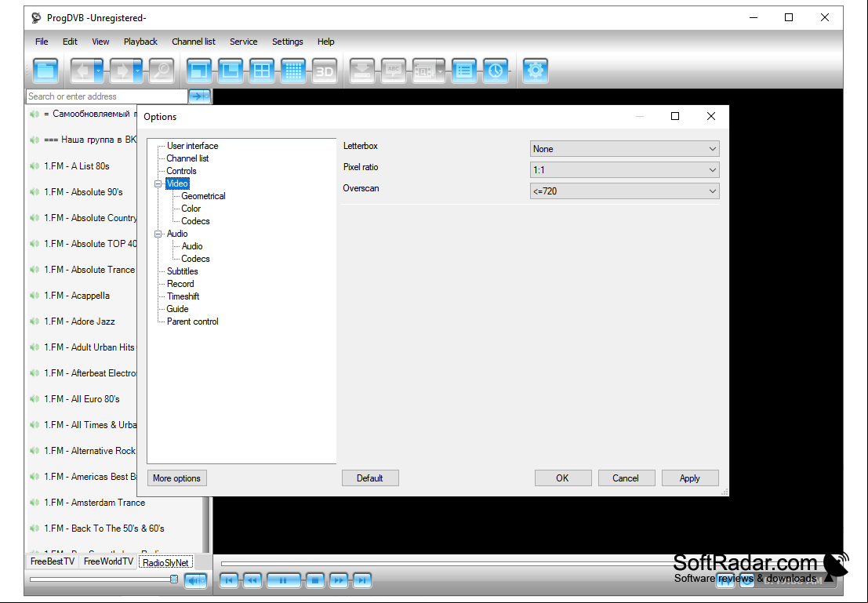Viewport: 868px width, 603px height.
Task: Open the channel list icon in toolbar
Action: tap(464, 71)
